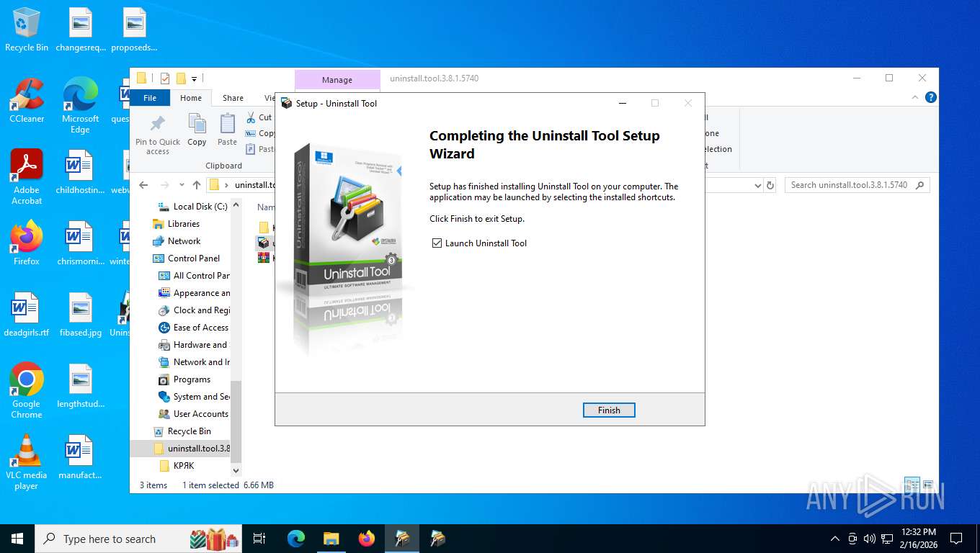Open Customize Quick Access Toolbar dropdown

[x=194, y=78]
